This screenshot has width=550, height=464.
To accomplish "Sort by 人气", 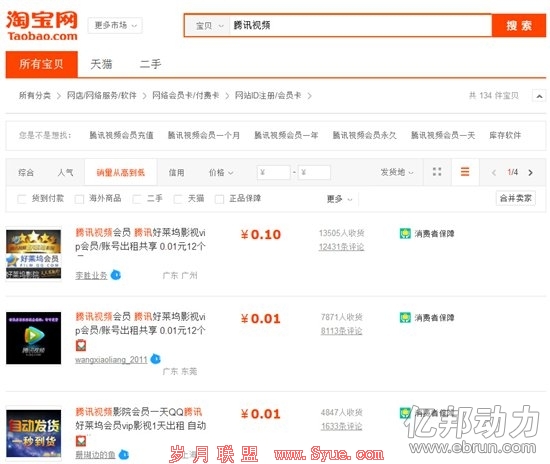I will tap(66, 172).
